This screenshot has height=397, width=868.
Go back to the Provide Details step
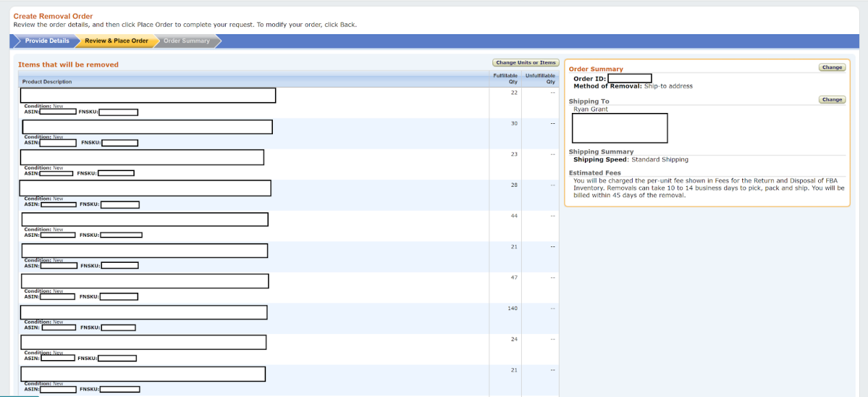tap(47, 41)
